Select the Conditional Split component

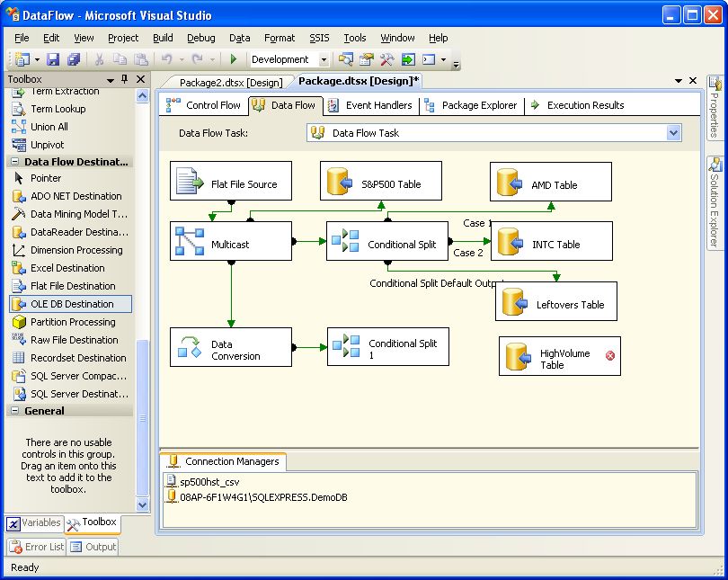coord(387,241)
